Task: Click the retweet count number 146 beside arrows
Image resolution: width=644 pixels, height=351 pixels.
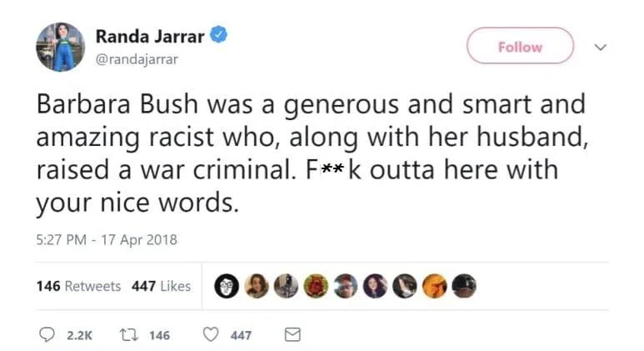Action: 158,335
